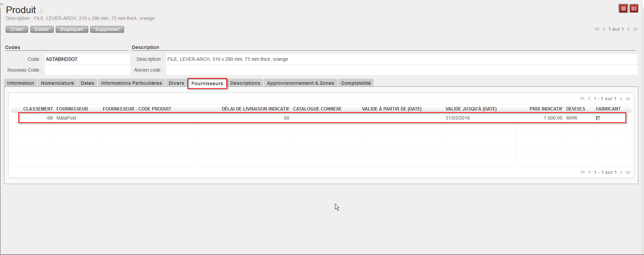Last page arrow below supplier table
Screen dimensions: 644x255
tap(628, 172)
